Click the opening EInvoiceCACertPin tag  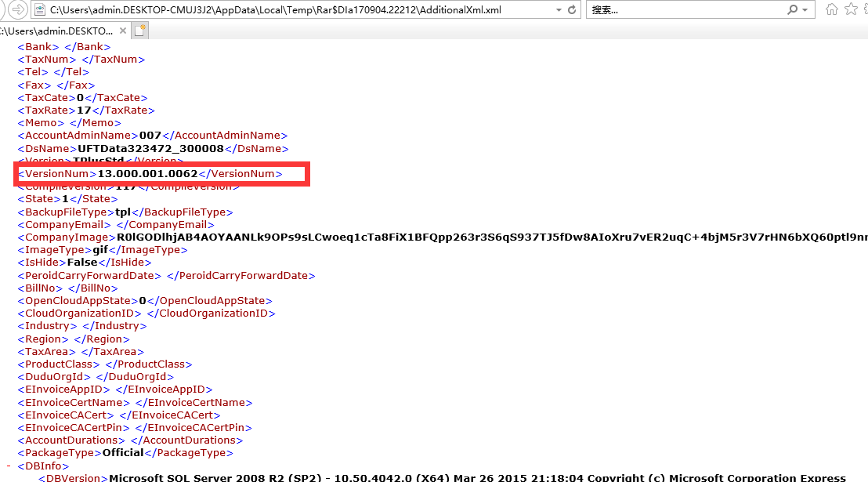click(74, 428)
